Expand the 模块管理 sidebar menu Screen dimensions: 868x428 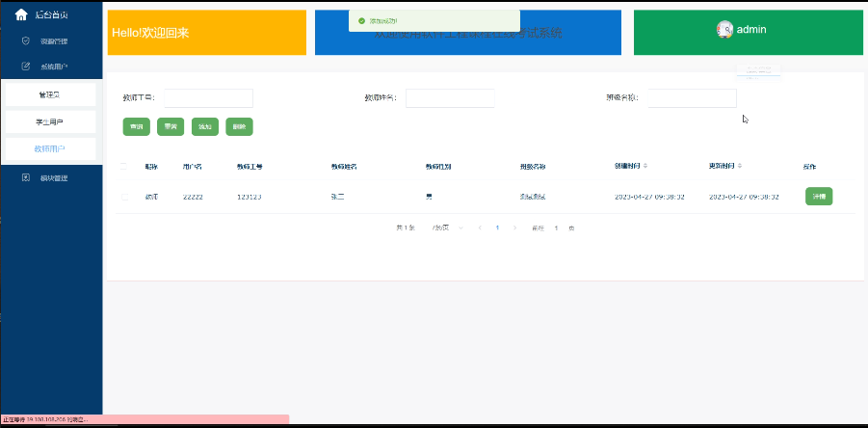click(51, 178)
